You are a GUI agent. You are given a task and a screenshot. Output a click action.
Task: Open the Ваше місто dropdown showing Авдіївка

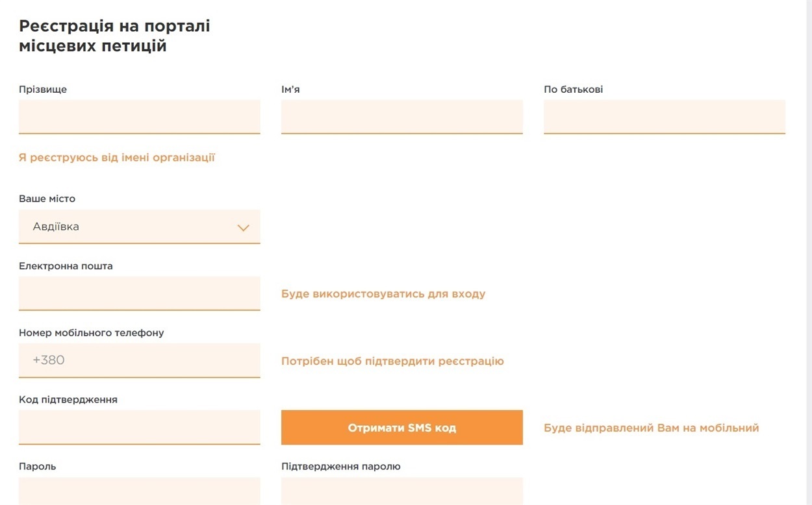[x=140, y=227]
